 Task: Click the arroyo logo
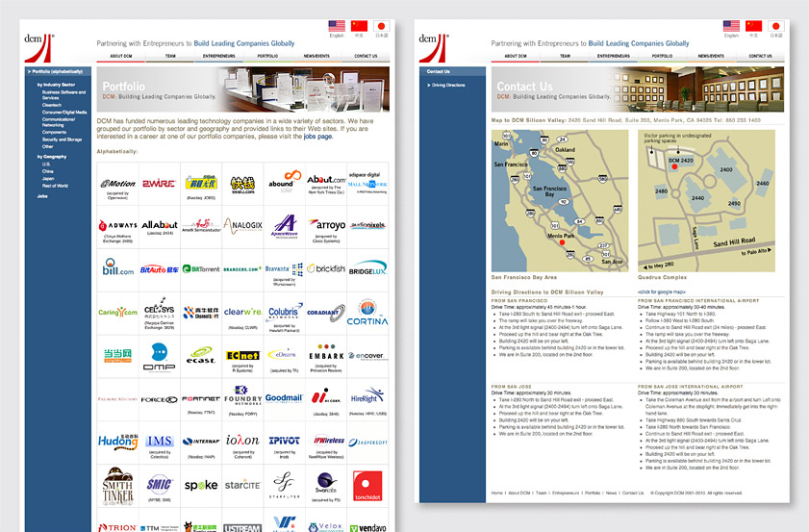click(x=327, y=224)
